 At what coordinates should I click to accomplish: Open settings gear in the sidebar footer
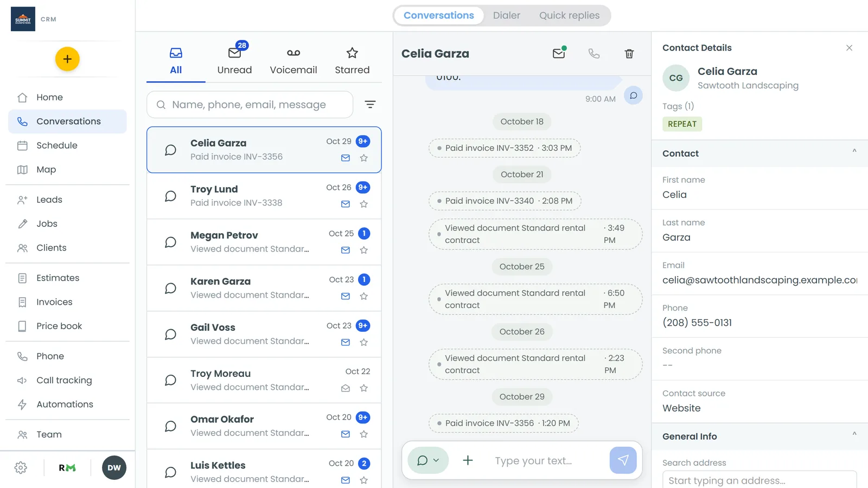click(21, 467)
